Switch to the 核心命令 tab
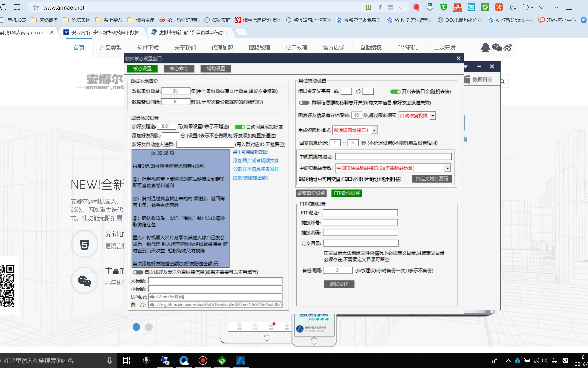This screenshot has height=368, width=588. tap(179, 69)
